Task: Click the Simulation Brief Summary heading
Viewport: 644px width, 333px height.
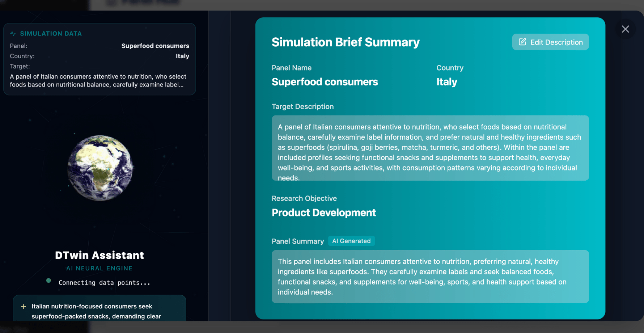Action: [346, 42]
